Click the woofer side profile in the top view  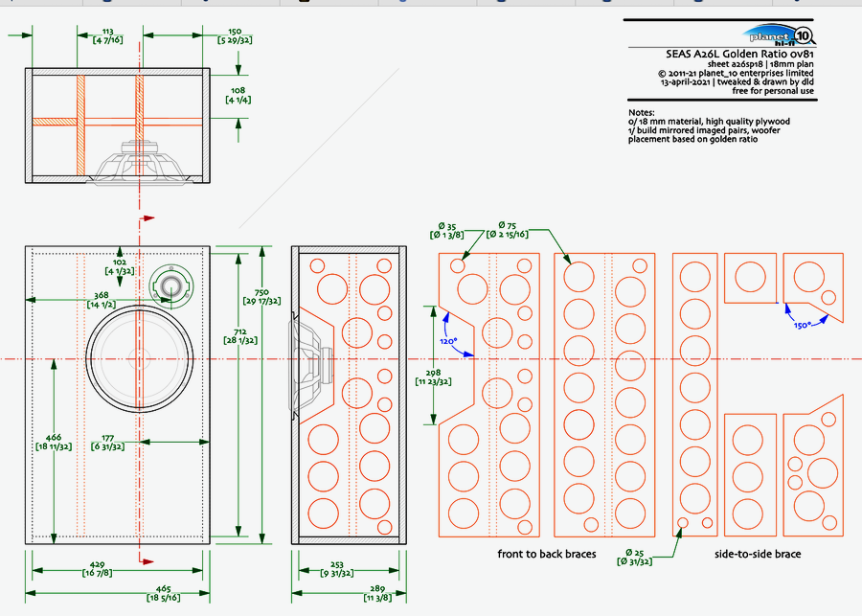point(142,161)
